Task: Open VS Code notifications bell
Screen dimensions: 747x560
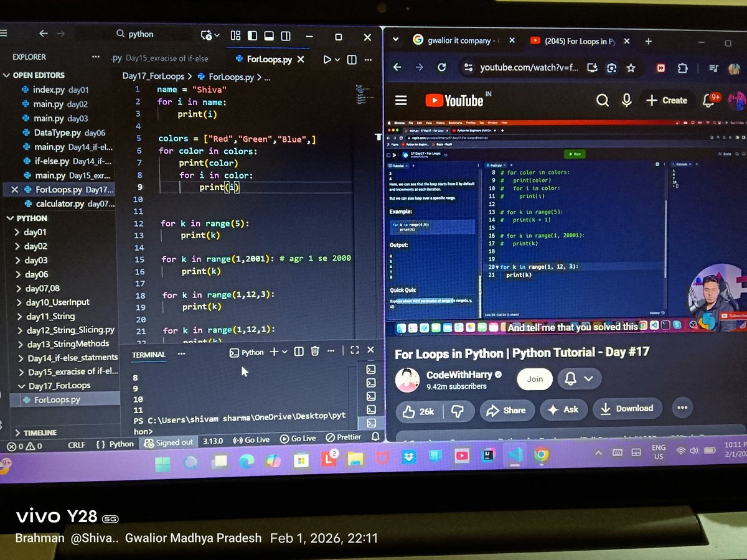Action: (x=375, y=437)
